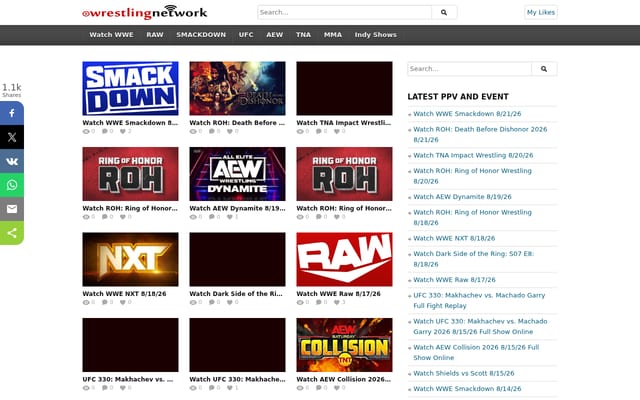Open sidebar link Watch AEW Dynamite 8/19/26
Viewport: 640px width, 400px height.
pyautogui.click(x=462, y=197)
